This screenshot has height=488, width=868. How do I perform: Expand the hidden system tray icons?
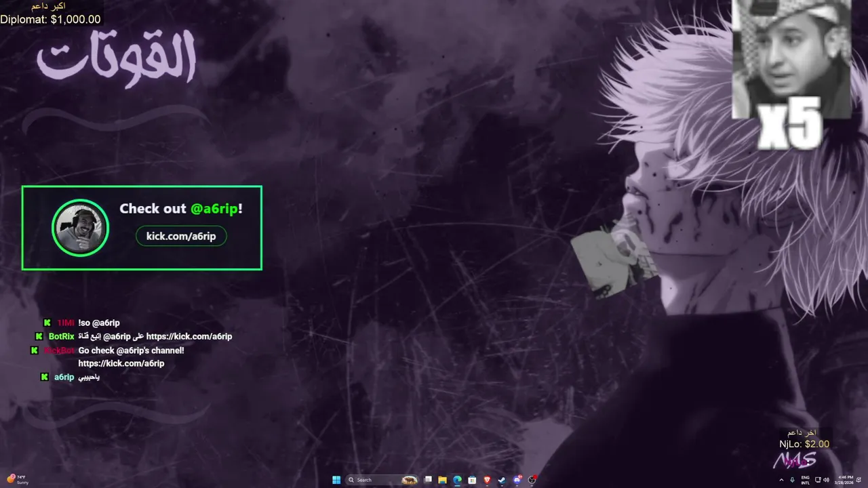[781, 480]
